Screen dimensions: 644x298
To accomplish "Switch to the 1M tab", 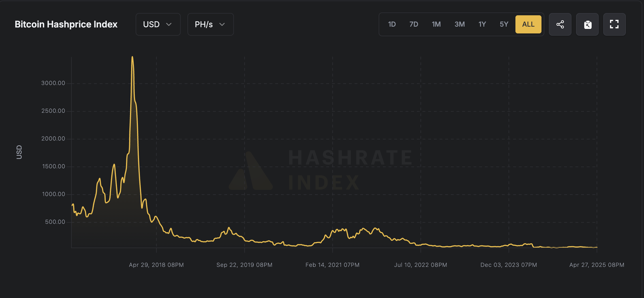I will [x=436, y=24].
